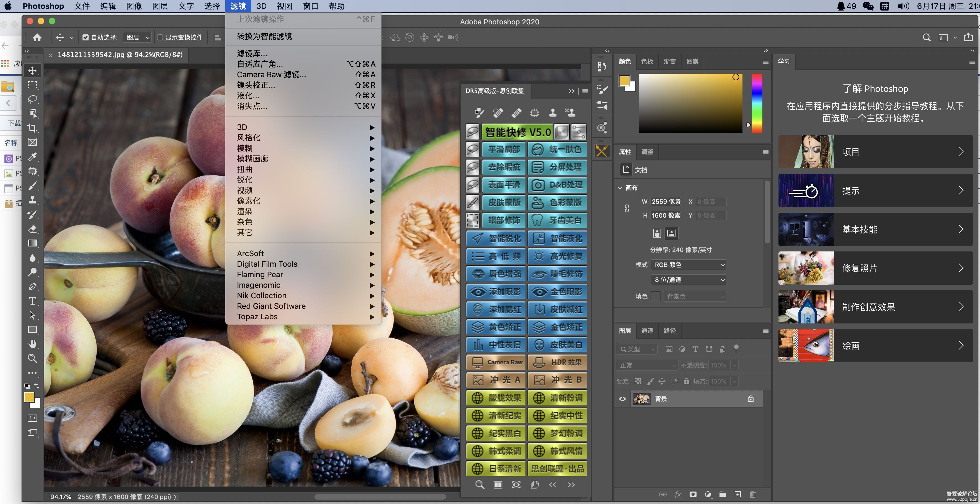Click the share icon at top right
The height and width of the screenshot is (504, 980).
968,37
